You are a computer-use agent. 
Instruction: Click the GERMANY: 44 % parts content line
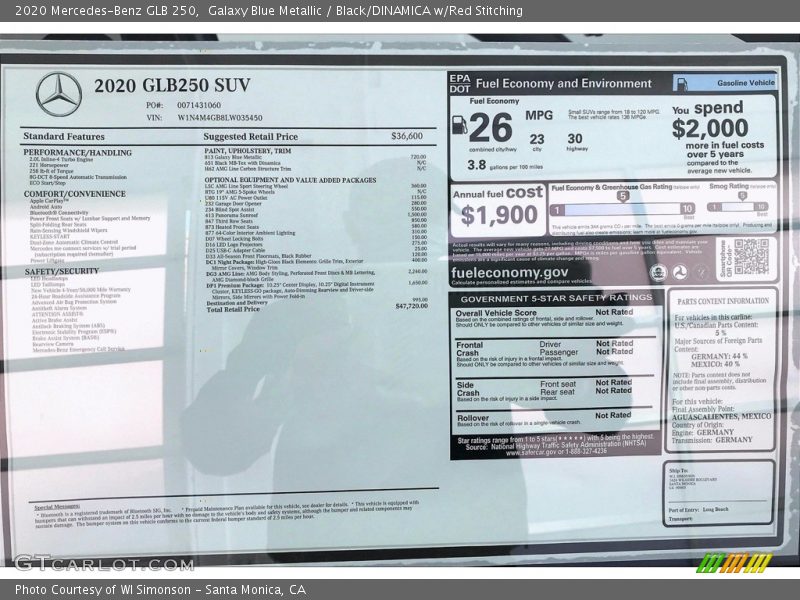click(x=719, y=356)
